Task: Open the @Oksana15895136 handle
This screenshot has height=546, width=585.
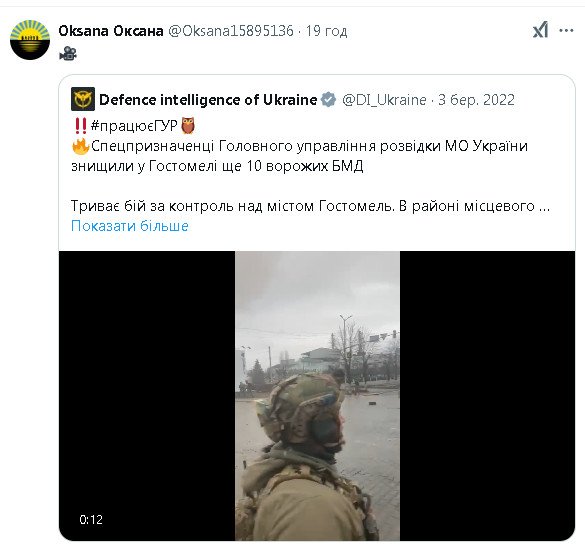Action: pyautogui.click(x=231, y=31)
